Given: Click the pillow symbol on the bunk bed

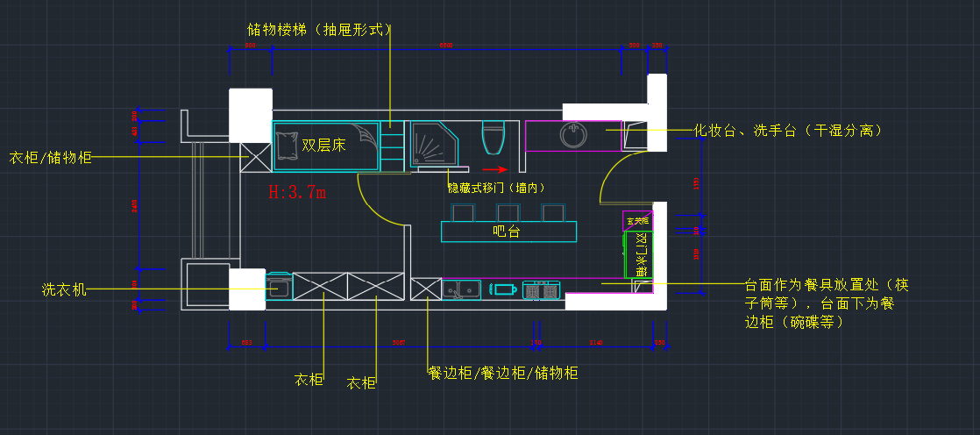Looking at the screenshot, I should (287, 146).
